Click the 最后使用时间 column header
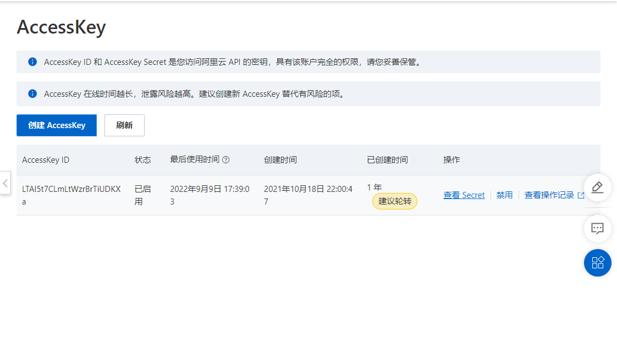The image size is (617, 364). [195, 160]
